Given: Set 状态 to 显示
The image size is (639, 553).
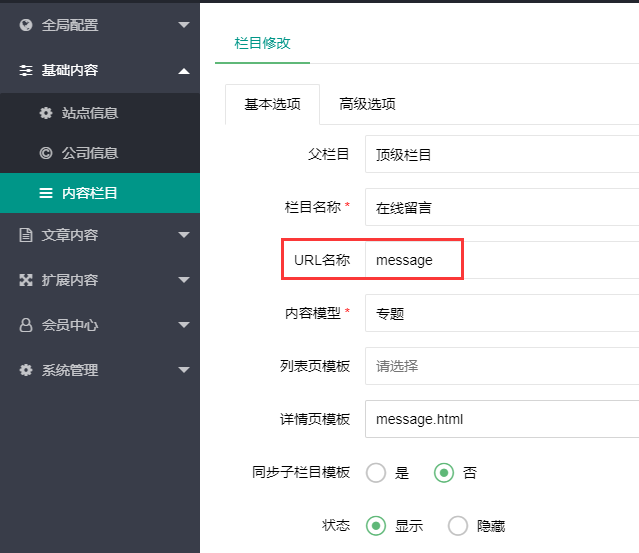Looking at the screenshot, I should (x=376, y=525).
